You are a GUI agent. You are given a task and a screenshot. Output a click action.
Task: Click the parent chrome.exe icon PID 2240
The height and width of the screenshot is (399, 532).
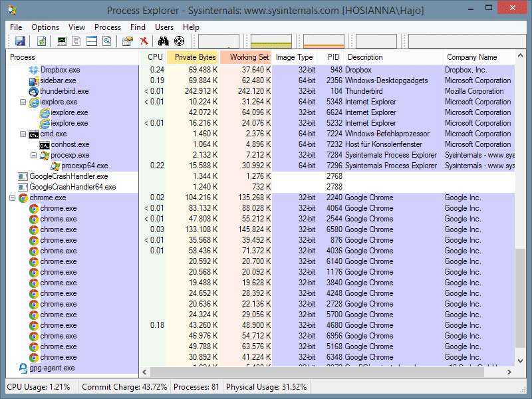pos(23,198)
